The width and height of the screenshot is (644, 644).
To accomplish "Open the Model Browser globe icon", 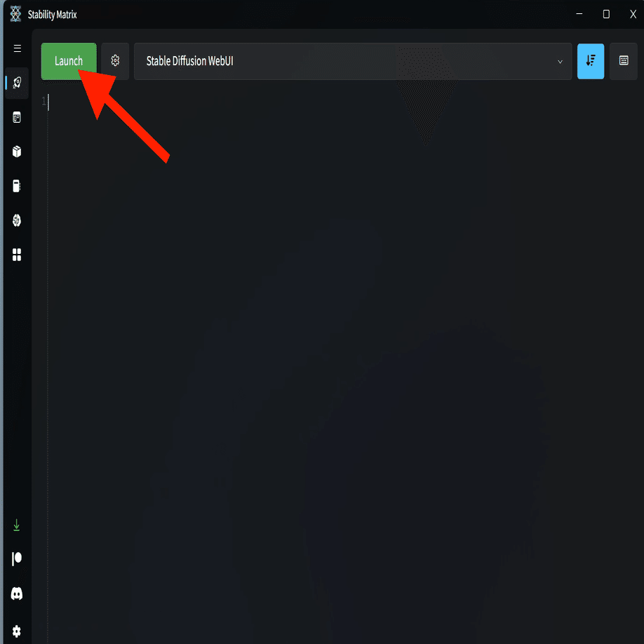I will [x=17, y=220].
